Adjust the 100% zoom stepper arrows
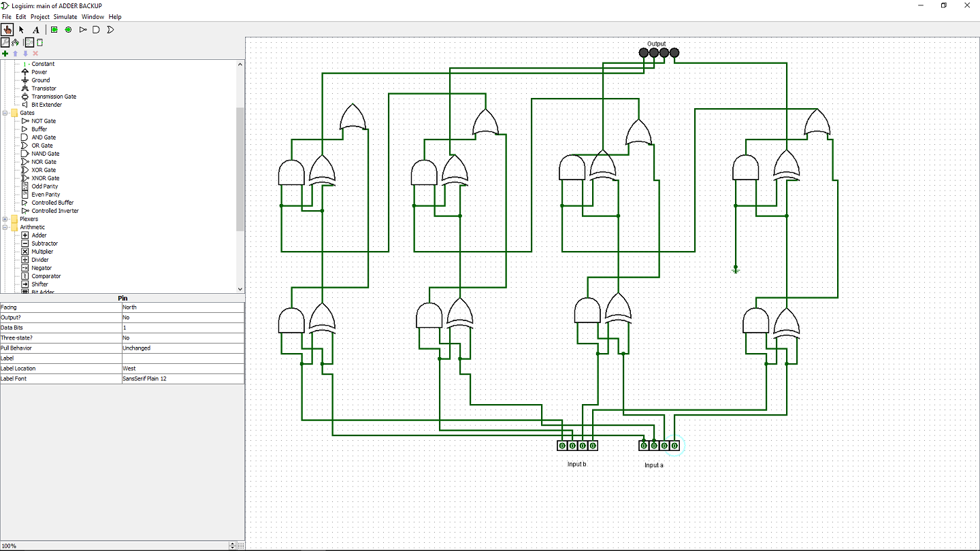 pos(232,546)
